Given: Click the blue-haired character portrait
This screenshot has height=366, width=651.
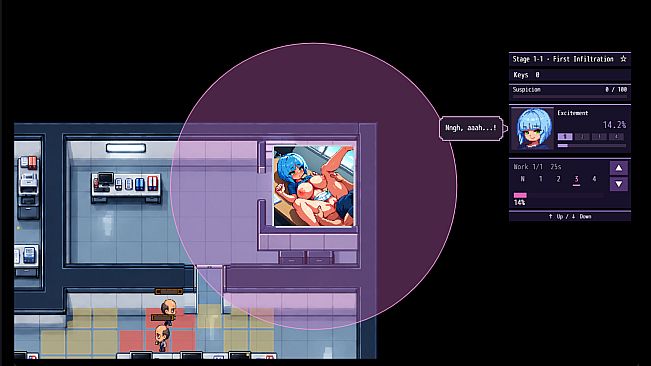Looking at the screenshot, I should click(533, 129).
